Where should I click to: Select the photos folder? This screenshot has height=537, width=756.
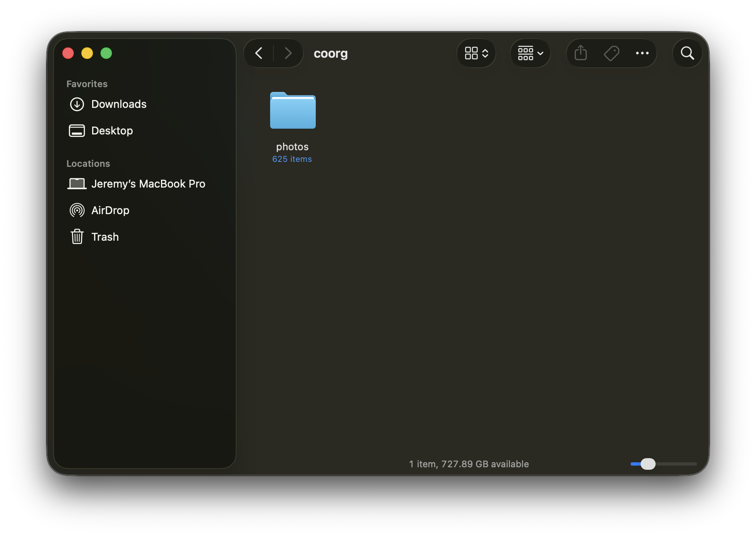293,111
